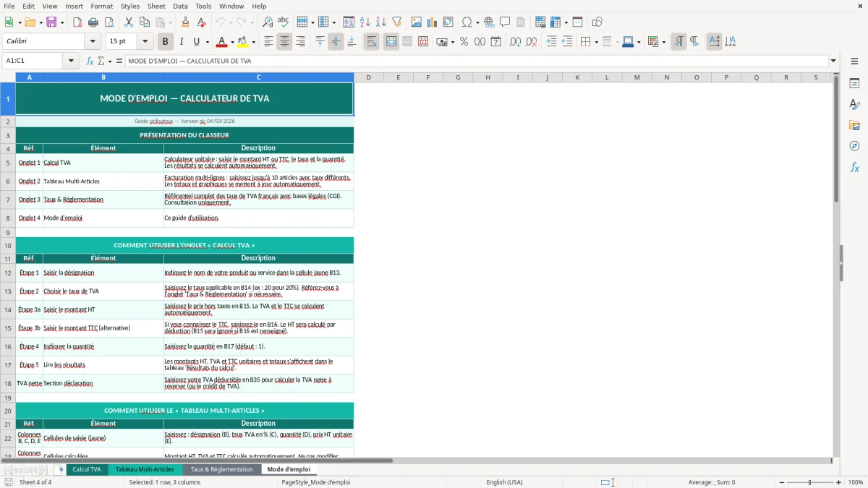Open Special Character dropdown arrow
The image size is (868, 488).
pyautogui.click(x=478, y=22)
